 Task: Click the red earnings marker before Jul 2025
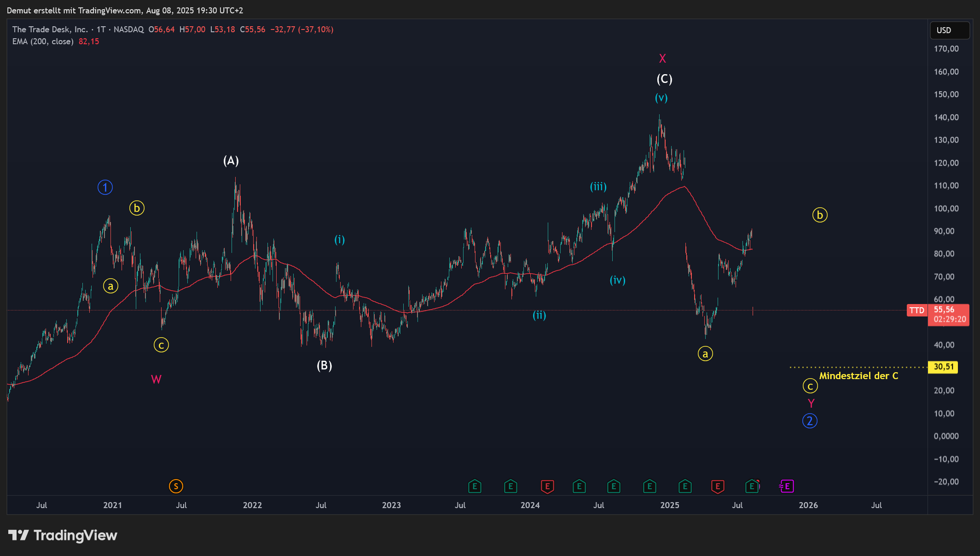tap(717, 486)
